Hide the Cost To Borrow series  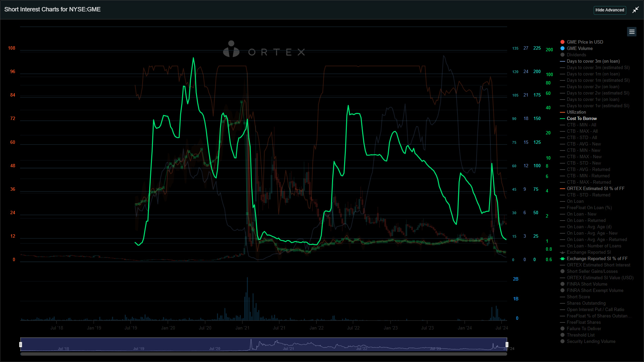click(581, 118)
